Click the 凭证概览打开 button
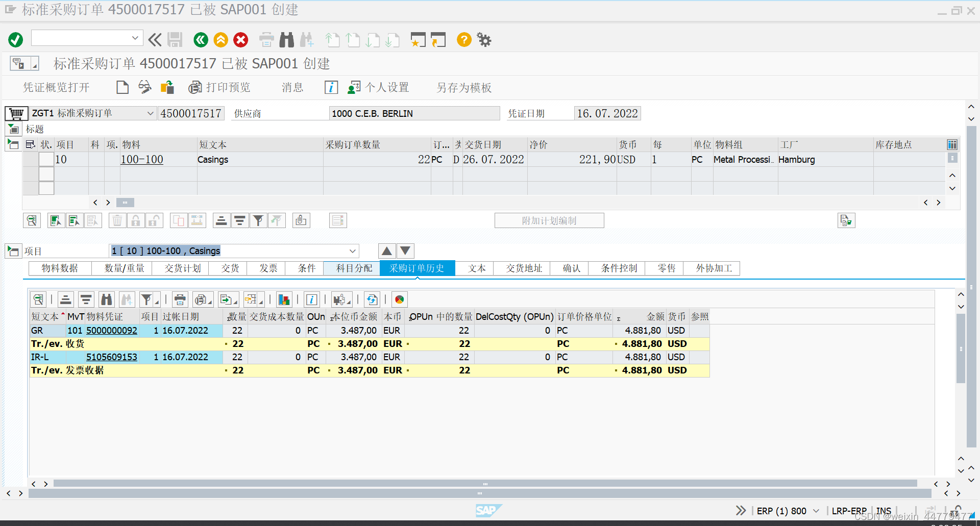 coord(56,88)
